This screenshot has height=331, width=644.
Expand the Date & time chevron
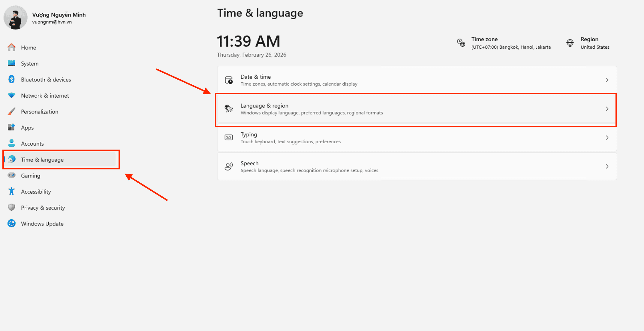607,80
